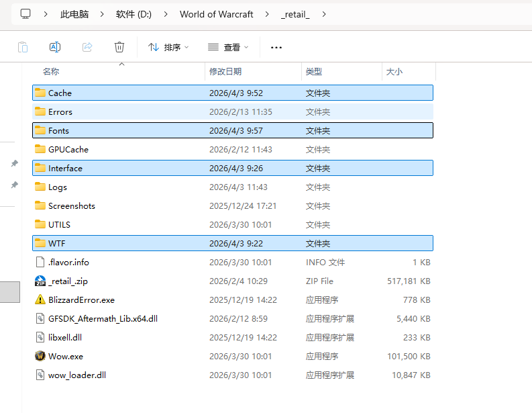This screenshot has width=532, height=413.
Task: Click the BlizzardError.exe warning icon
Action: point(40,300)
